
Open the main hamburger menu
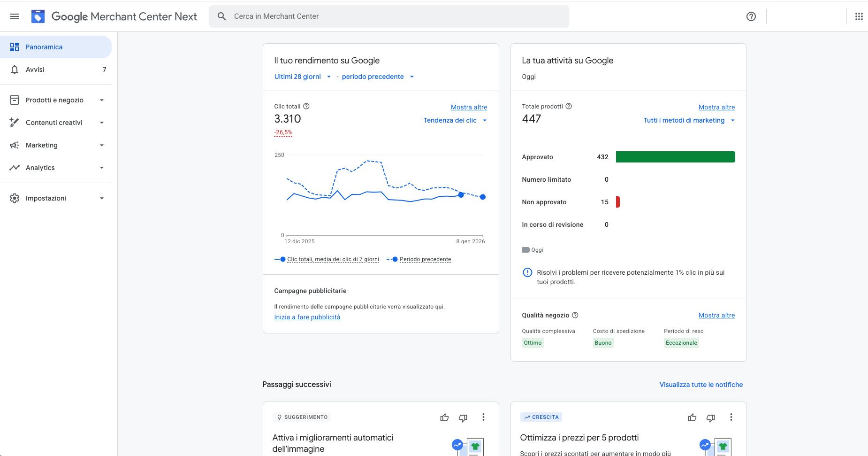point(15,16)
